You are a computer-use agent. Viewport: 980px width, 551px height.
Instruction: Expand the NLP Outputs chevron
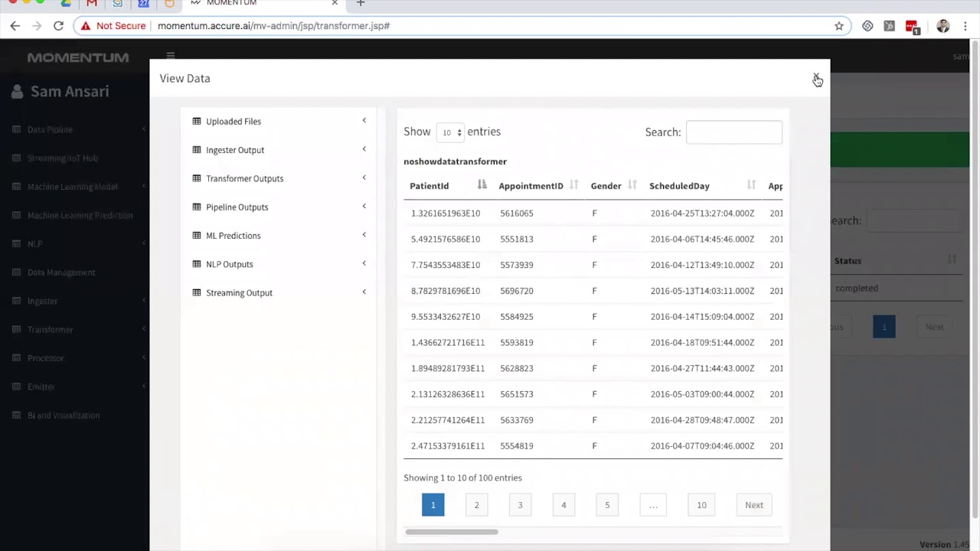(364, 263)
